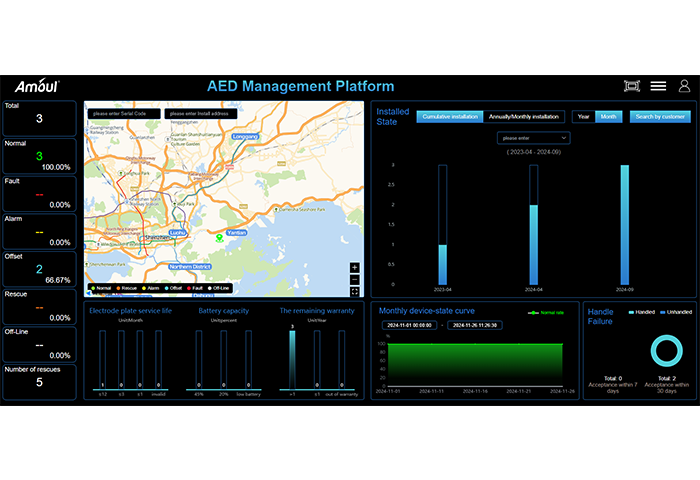This screenshot has height=480, width=700.
Task: Open the 'please enter' customer dropdown
Action: point(533,138)
